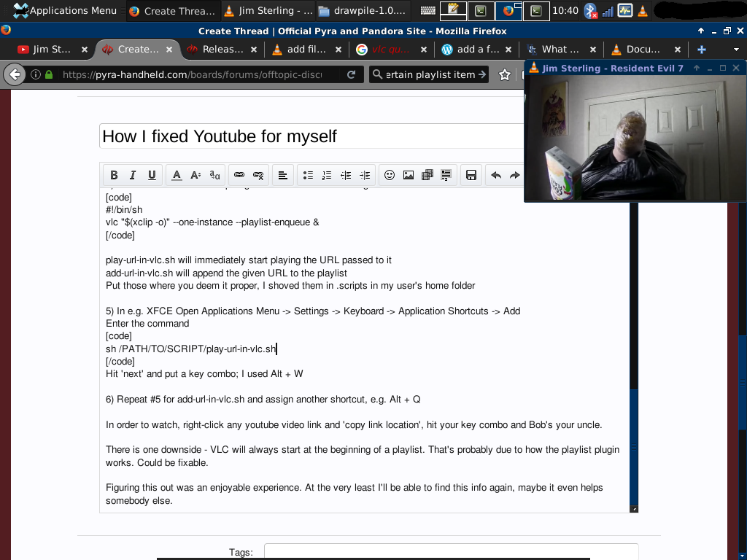
Task: Open the smiley emoji picker
Action: pos(390,175)
